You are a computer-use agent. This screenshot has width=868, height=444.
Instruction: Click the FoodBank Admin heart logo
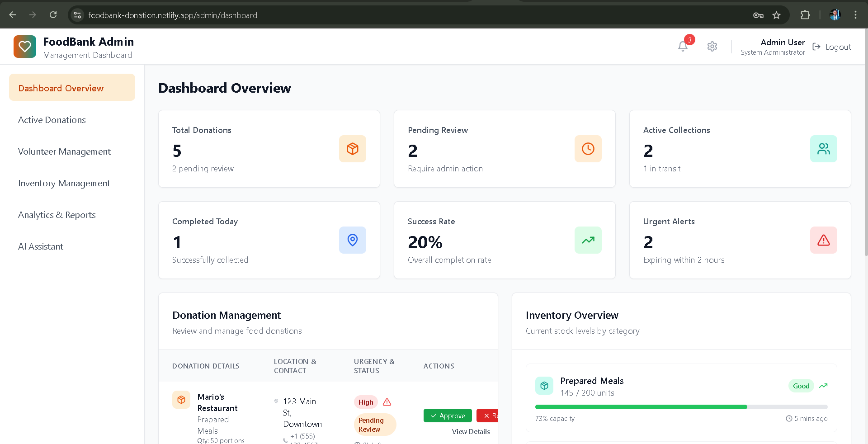[x=25, y=46]
